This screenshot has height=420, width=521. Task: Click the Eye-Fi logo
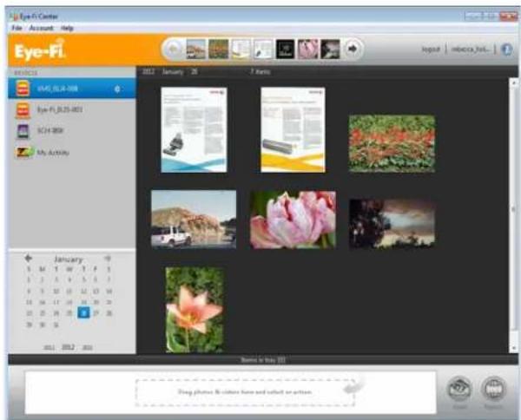(x=40, y=51)
